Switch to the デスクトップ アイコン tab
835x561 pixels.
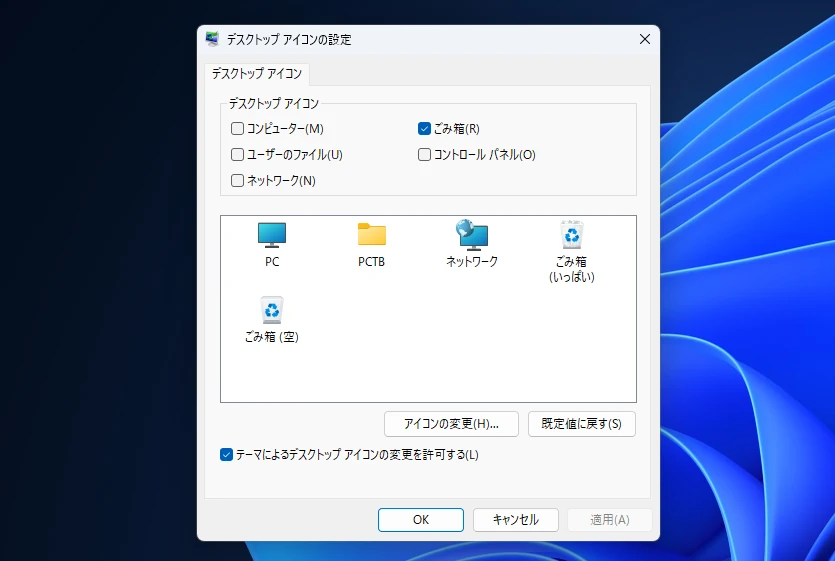257,74
